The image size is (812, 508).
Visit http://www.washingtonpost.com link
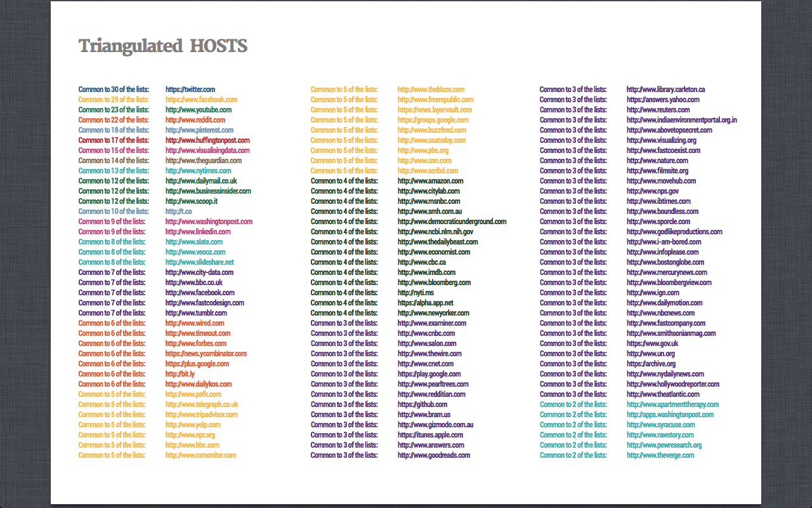coord(209,222)
